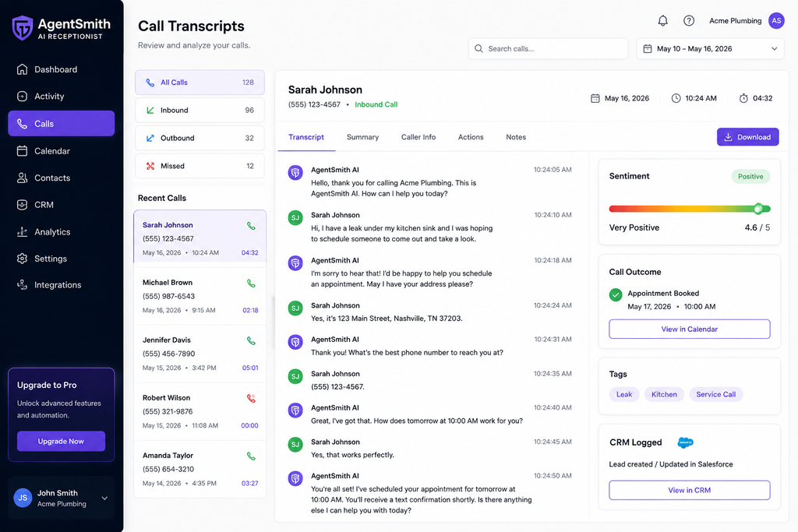Screen dimensions: 798x532
Task: Click the Positive sentiment badge
Action: (750, 177)
